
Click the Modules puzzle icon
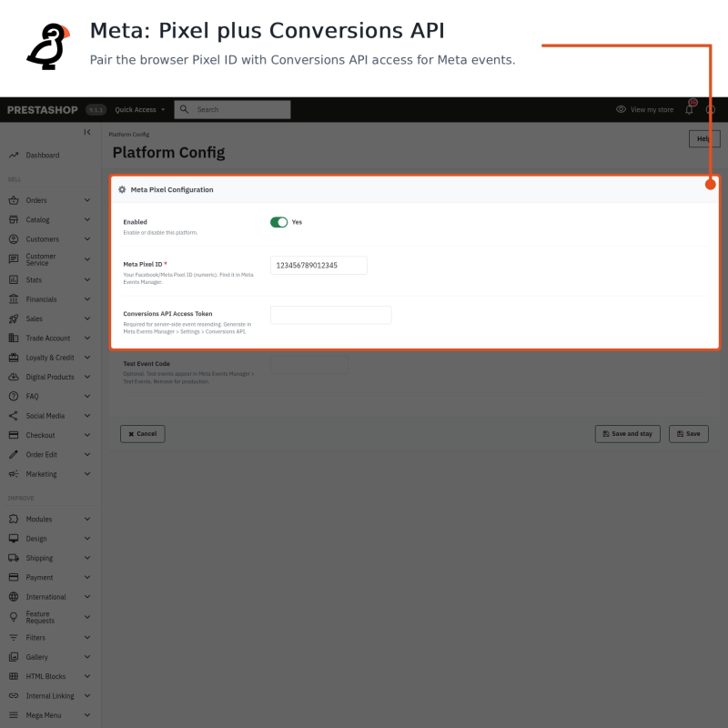point(14,519)
